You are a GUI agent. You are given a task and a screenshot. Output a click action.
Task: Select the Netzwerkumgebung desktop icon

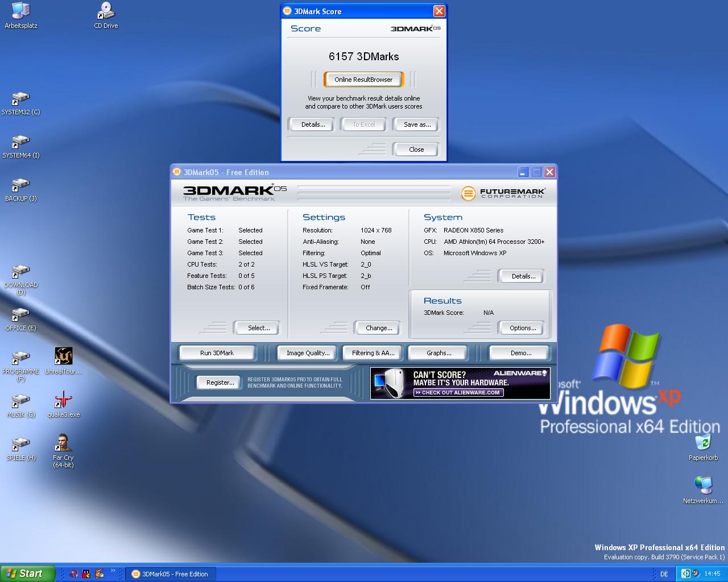pyautogui.click(x=704, y=490)
